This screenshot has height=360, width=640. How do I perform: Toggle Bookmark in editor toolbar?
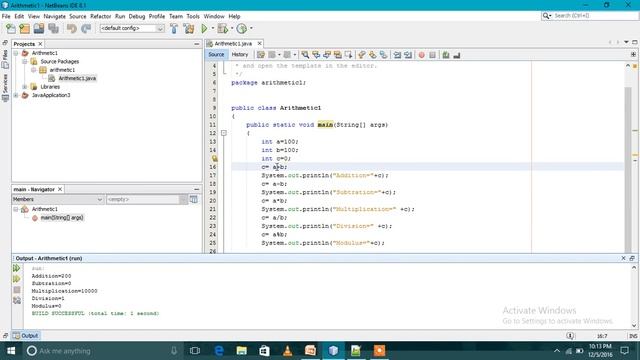tap(383, 55)
